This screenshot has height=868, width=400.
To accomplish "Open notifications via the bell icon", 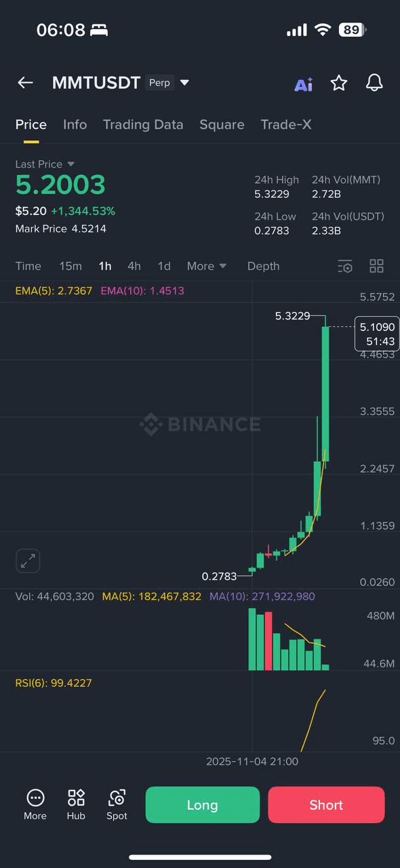I will coord(374,83).
